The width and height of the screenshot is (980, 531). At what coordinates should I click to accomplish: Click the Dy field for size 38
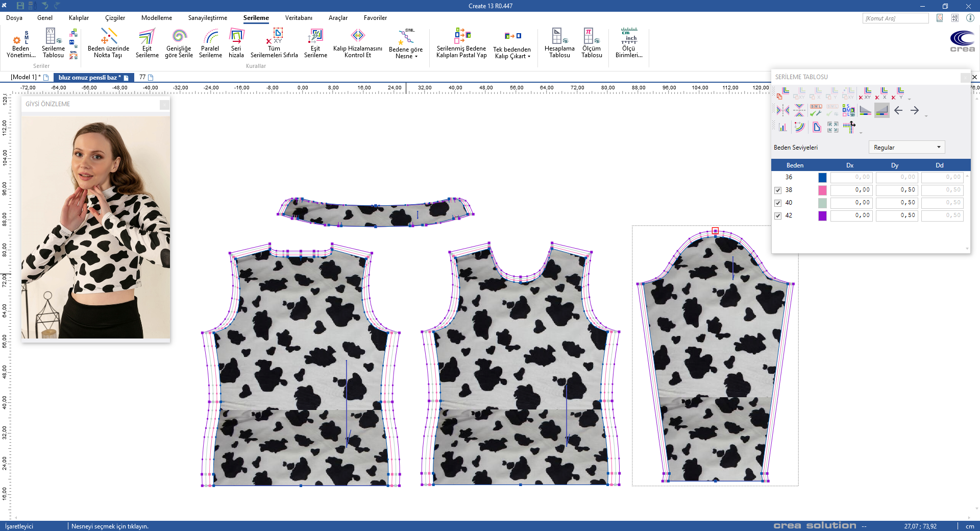pos(896,190)
